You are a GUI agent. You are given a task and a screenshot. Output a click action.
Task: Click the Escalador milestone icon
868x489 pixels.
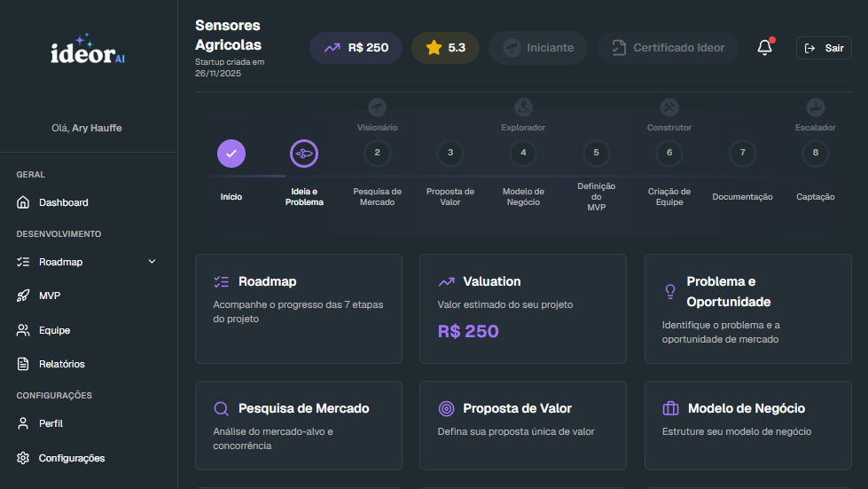pos(815,107)
